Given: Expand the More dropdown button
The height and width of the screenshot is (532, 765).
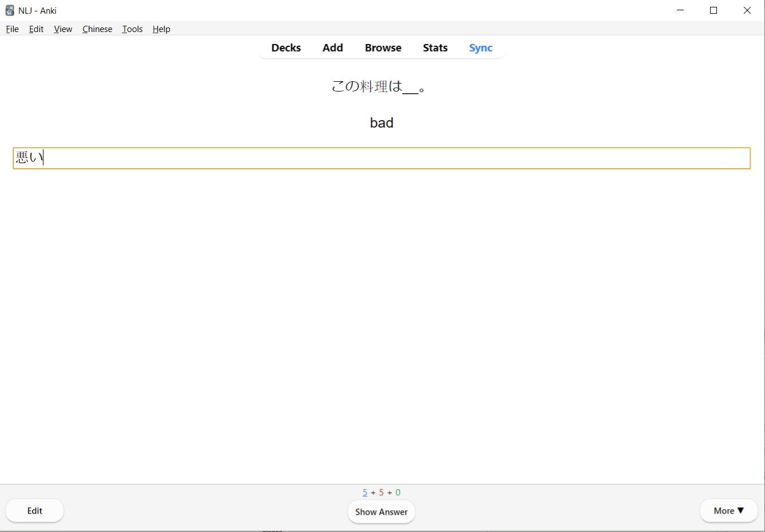Looking at the screenshot, I should coord(728,511).
